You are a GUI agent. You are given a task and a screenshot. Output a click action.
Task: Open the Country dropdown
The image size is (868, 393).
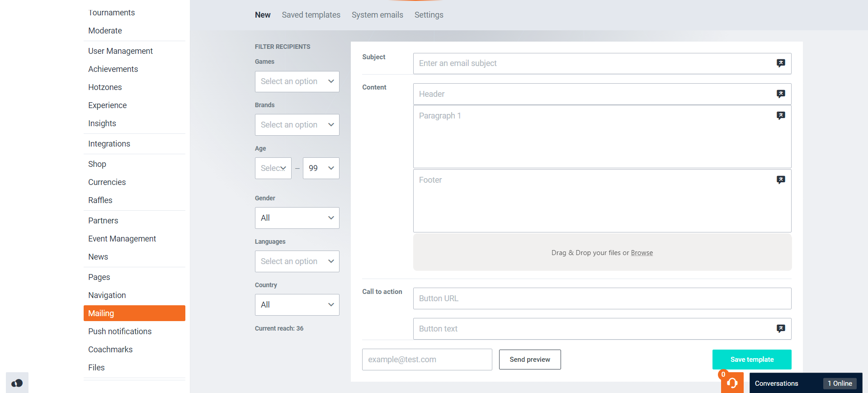(x=297, y=305)
